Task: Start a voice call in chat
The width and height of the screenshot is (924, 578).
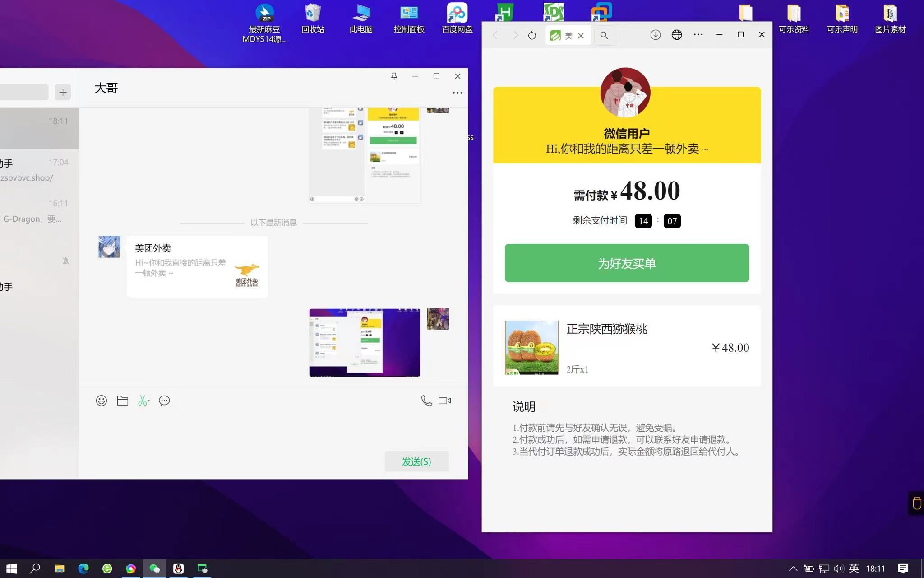Action: click(x=426, y=401)
